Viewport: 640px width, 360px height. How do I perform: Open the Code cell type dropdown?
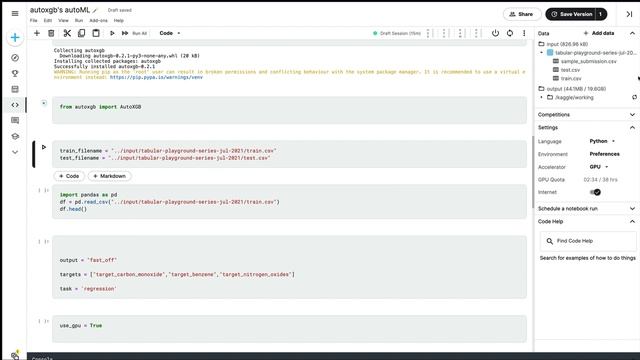[170, 33]
